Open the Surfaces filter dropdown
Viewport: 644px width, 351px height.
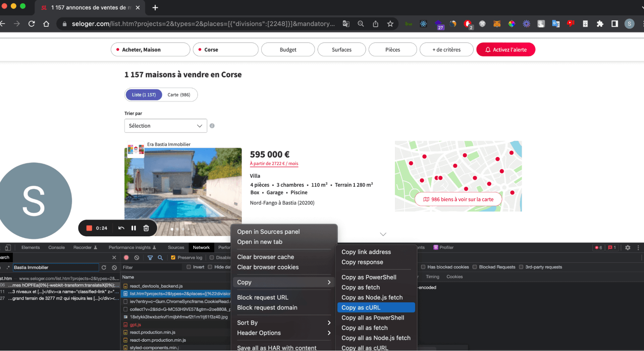(x=342, y=50)
